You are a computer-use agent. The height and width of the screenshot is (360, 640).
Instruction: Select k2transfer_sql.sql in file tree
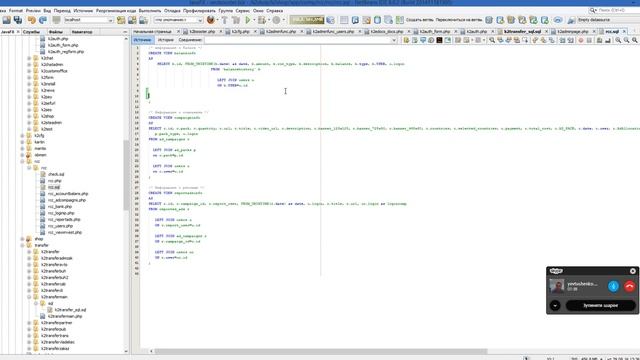point(70,310)
